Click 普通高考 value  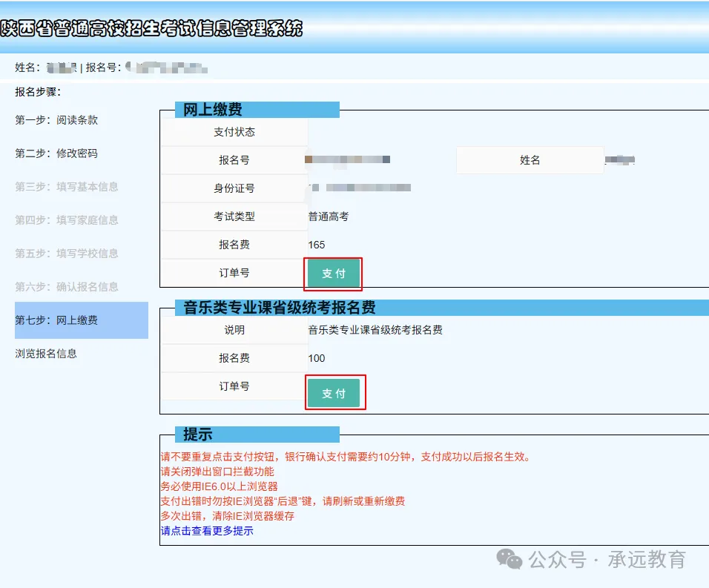329,217
